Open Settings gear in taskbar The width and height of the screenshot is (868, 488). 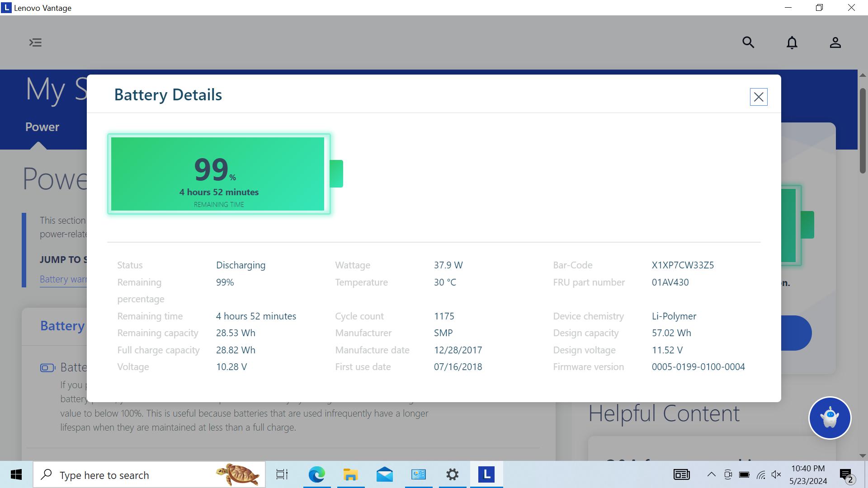coord(452,474)
